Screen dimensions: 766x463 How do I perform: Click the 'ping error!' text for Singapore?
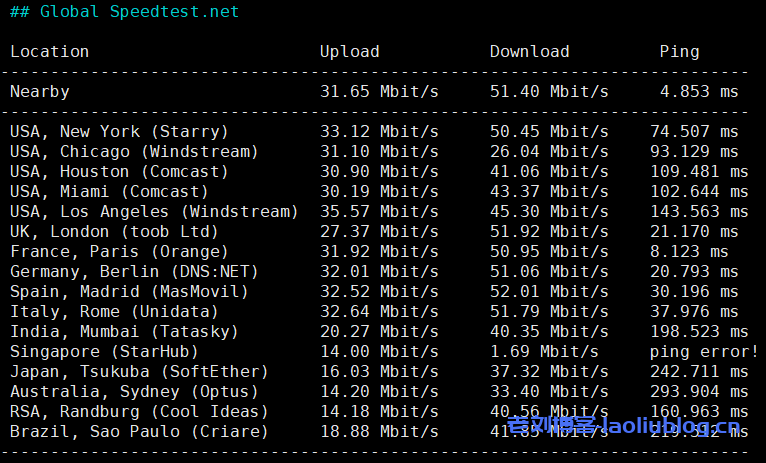pyautogui.click(x=704, y=352)
